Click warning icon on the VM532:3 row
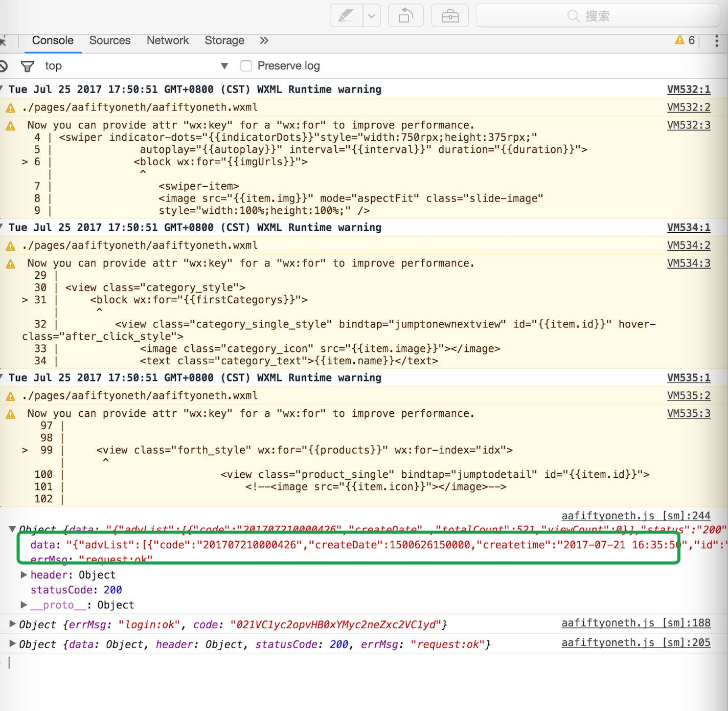 (x=10, y=126)
